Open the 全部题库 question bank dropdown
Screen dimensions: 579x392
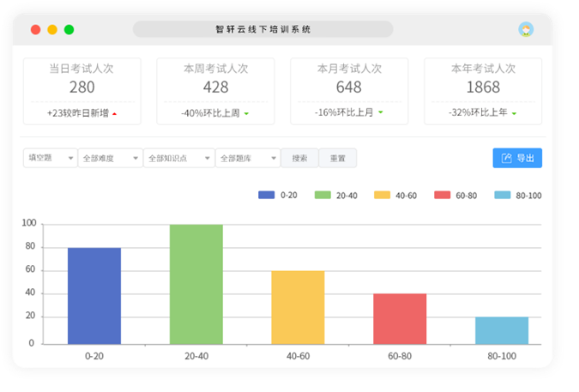point(248,158)
